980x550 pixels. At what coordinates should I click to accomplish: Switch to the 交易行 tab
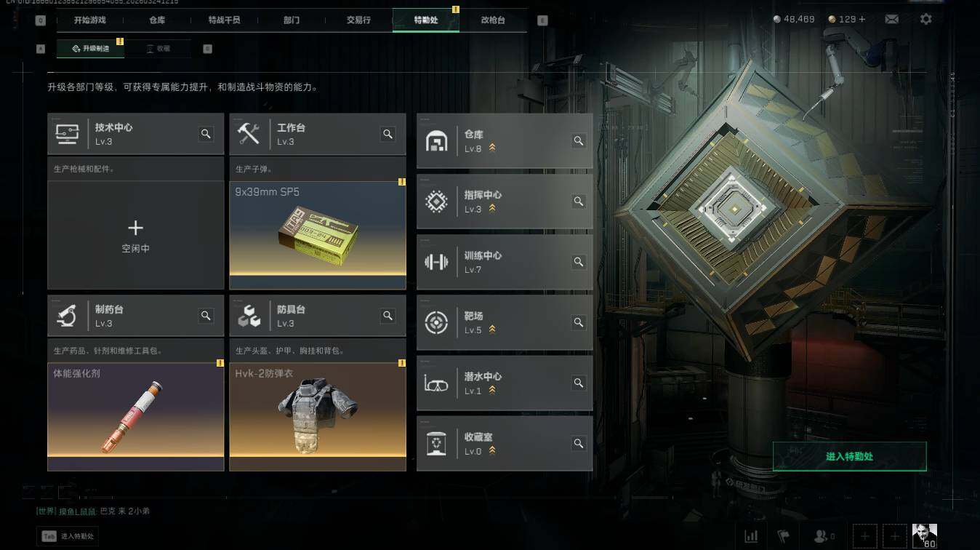(x=358, y=20)
